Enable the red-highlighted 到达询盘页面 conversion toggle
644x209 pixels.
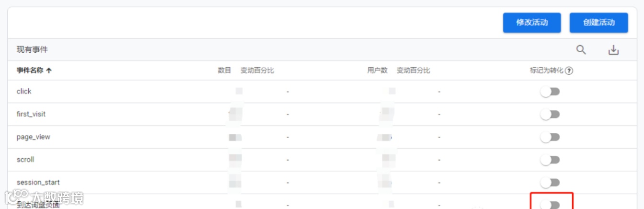coord(550,205)
